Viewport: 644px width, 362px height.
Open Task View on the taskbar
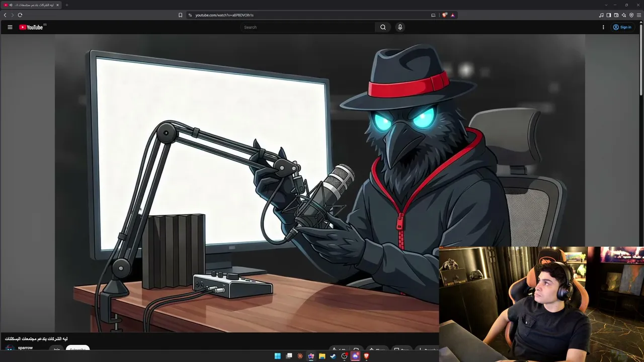tap(289, 356)
